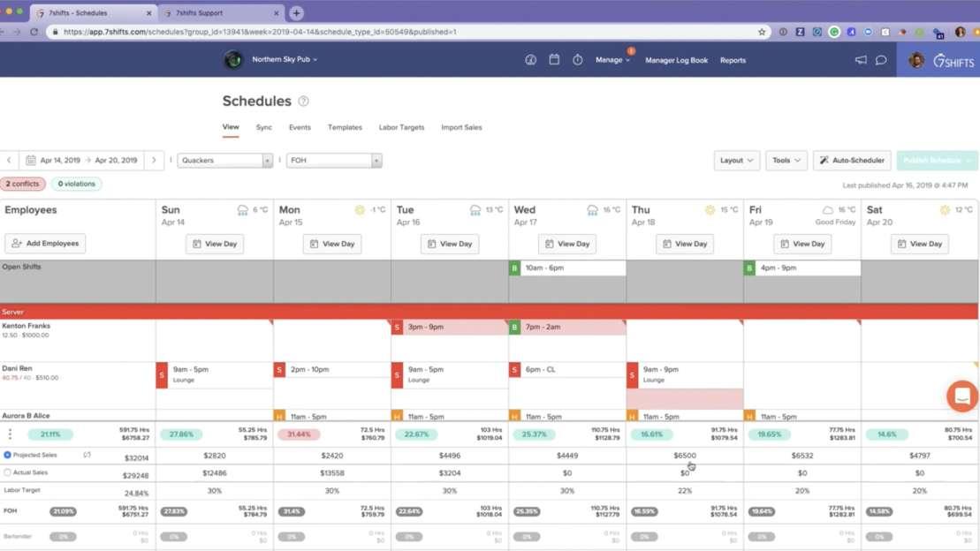Open the chat message icon

[x=880, y=60]
